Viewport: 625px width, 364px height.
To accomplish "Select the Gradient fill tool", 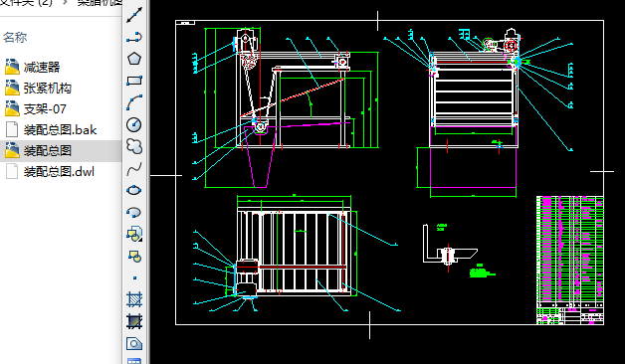I will (x=134, y=321).
